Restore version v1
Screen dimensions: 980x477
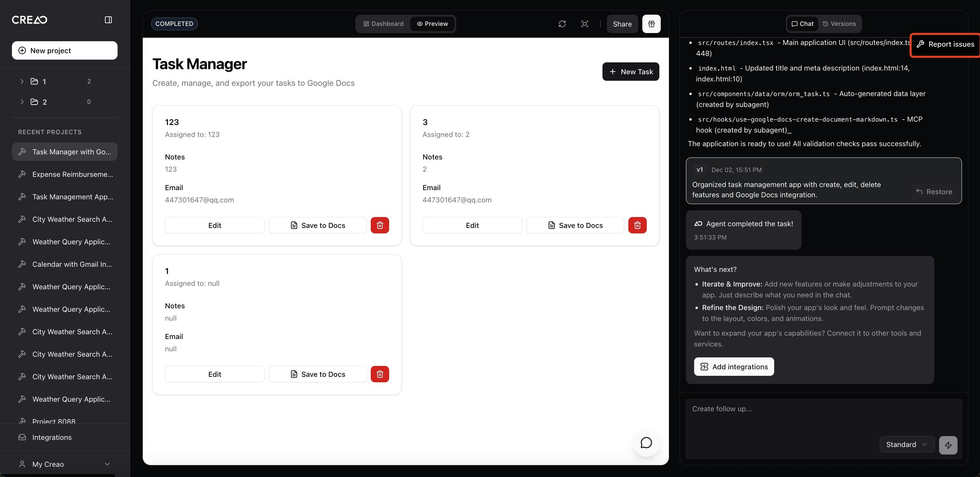click(934, 192)
